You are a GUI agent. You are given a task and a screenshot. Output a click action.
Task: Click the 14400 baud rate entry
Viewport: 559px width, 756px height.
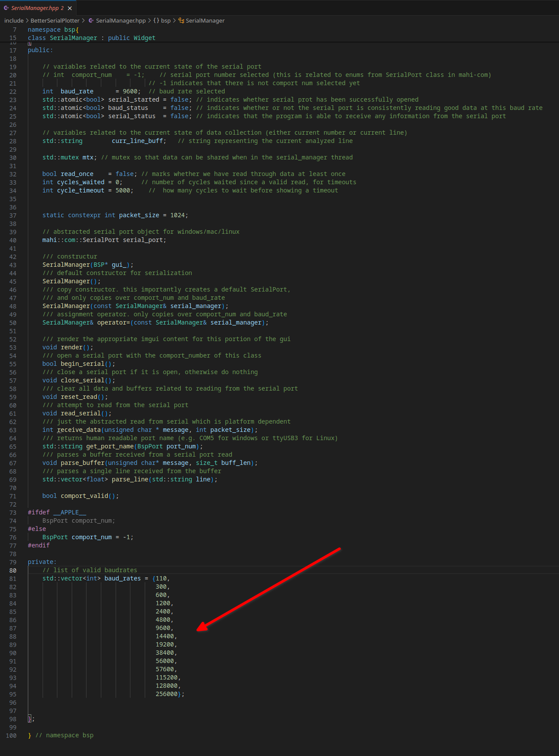(x=165, y=637)
